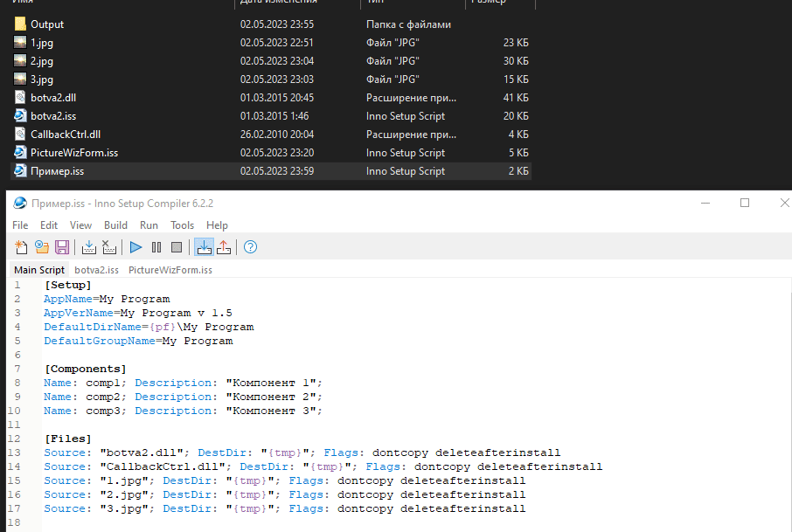Click the Terminate square stop icon
792x532 pixels.
click(x=177, y=247)
